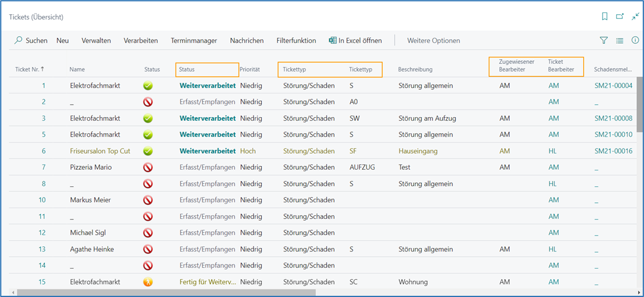Open the Verarbeiten menu

click(141, 41)
